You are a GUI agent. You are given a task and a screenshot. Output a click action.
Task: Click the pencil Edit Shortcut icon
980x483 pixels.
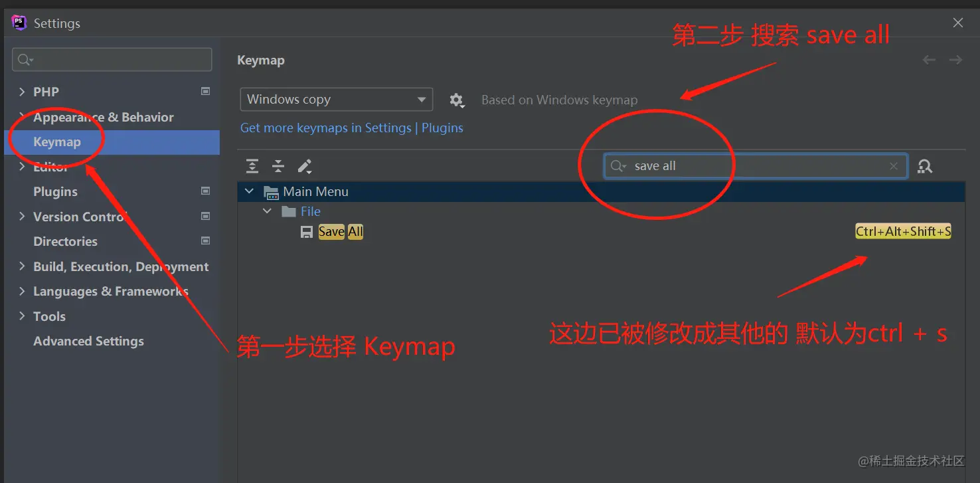305,166
